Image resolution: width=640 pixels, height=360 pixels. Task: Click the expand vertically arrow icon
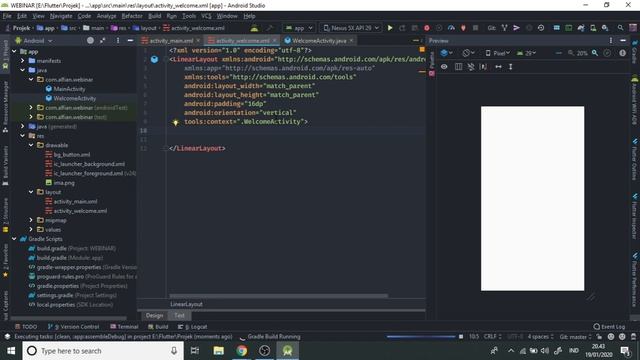[510, 67]
